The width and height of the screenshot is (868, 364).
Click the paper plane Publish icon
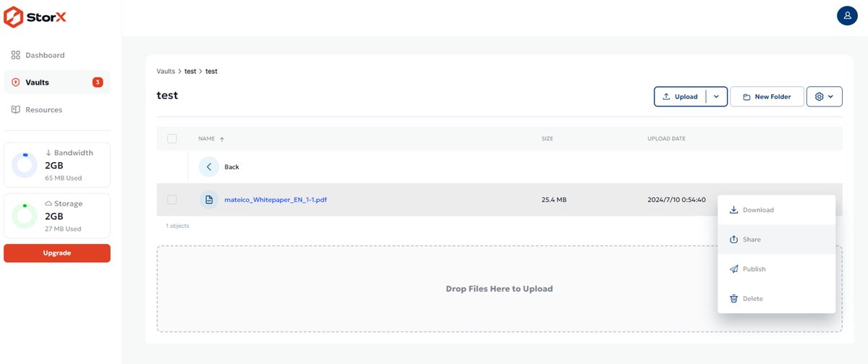coord(733,269)
